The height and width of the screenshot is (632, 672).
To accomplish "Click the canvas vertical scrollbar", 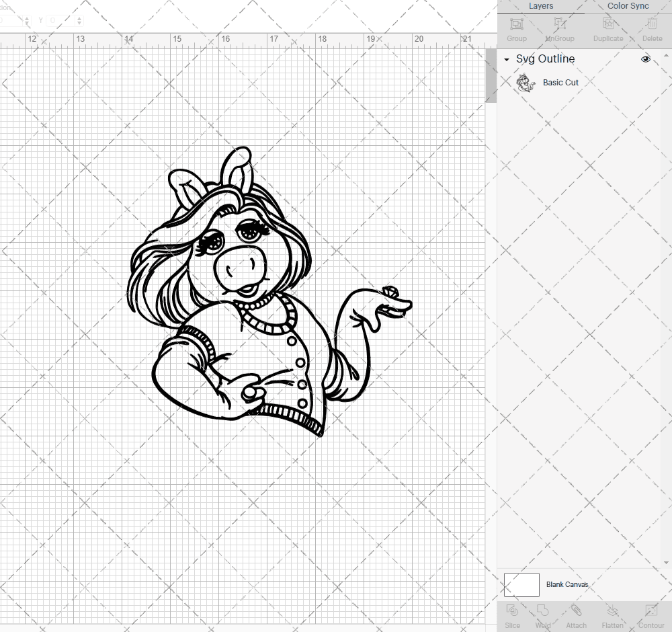I will [x=490, y=75].
